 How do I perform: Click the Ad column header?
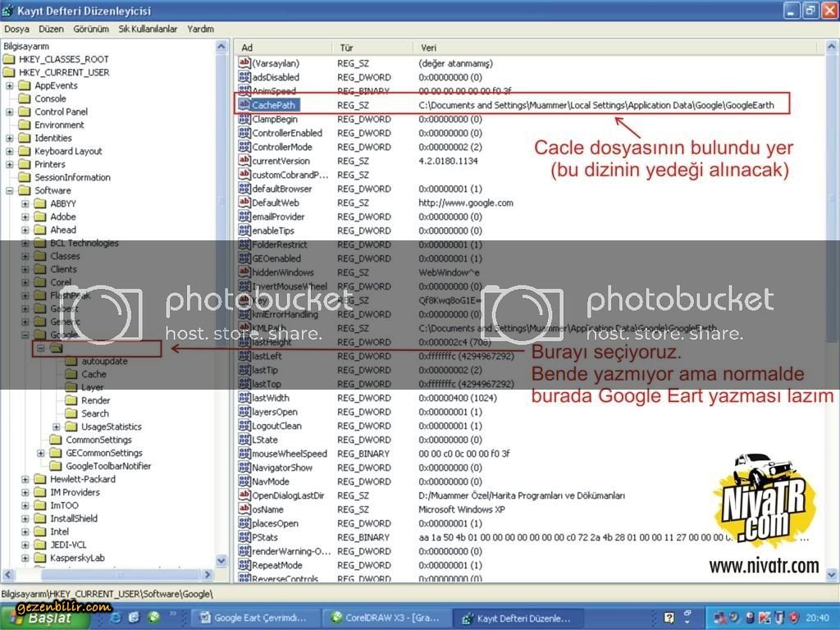247,48
